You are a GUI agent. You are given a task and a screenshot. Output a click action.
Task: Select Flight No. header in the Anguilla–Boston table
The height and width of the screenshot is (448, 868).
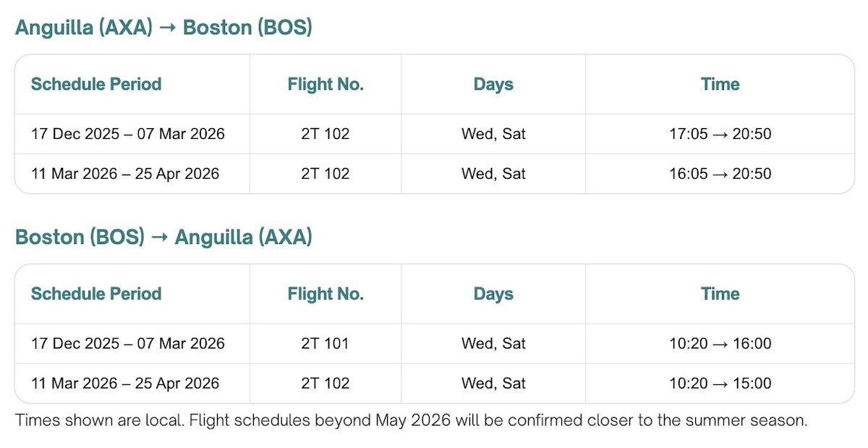click(325, 84)
